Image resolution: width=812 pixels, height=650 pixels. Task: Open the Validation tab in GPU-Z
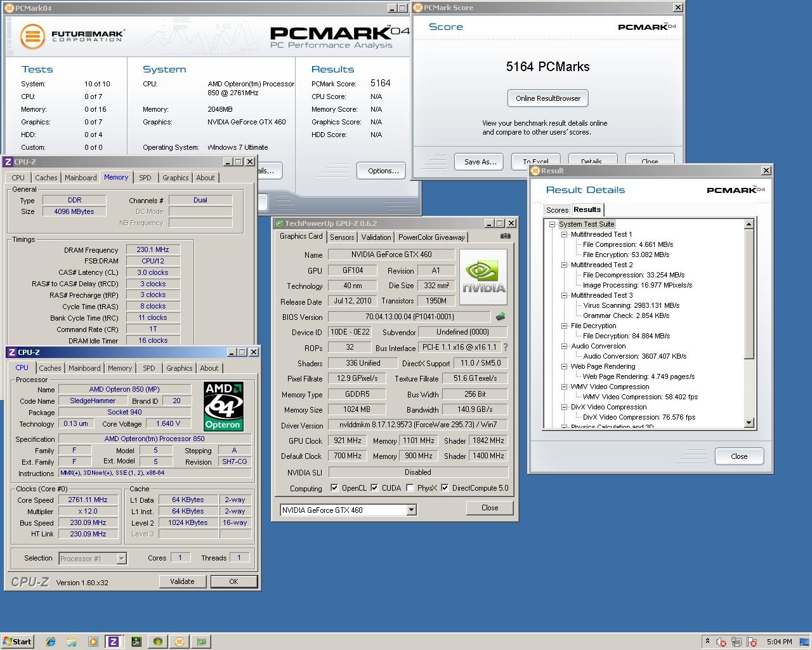376,237
